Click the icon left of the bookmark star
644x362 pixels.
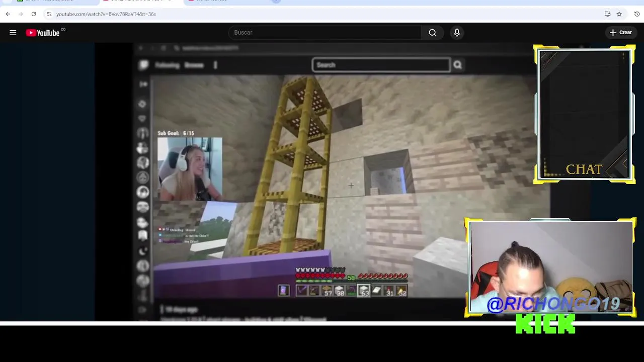pyautogui.click(x=607, y=14)
